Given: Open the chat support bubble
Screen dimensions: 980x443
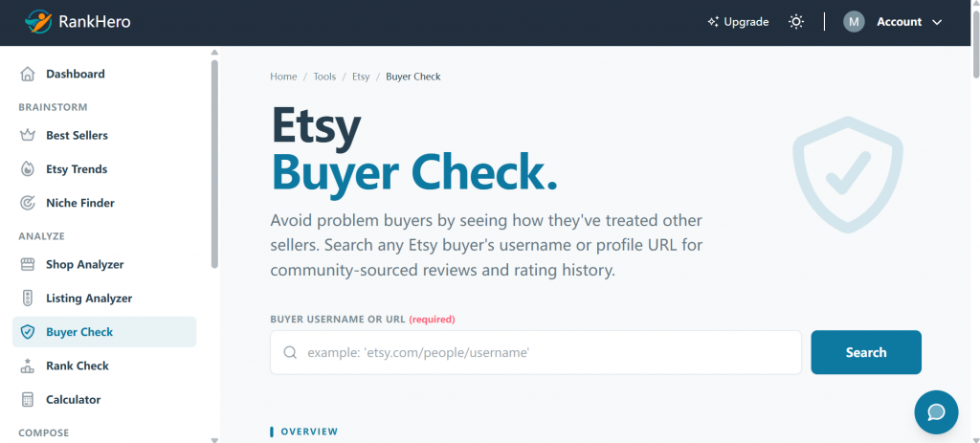Looking at the screenshot, I should (x=936, y=411).
